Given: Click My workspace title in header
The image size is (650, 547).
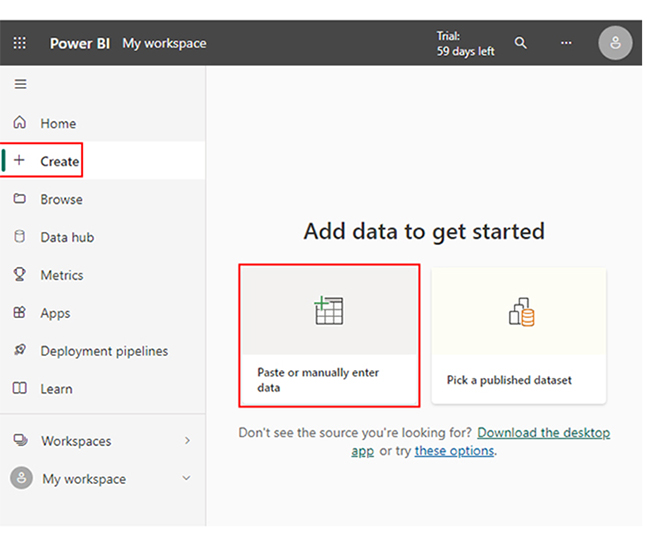Looking at the screenshot, I should pos(164,43).
